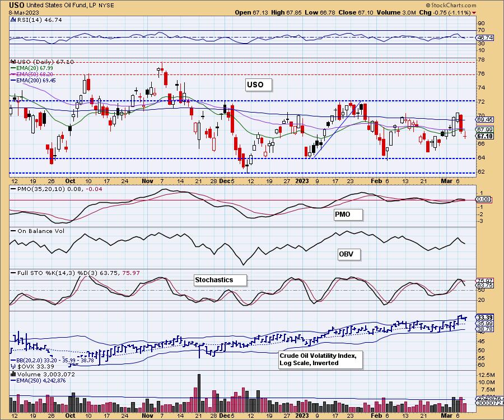This screenshot has height=420, width=504.
Task: Click the Low 66.78 value
Action: [320, 12]
